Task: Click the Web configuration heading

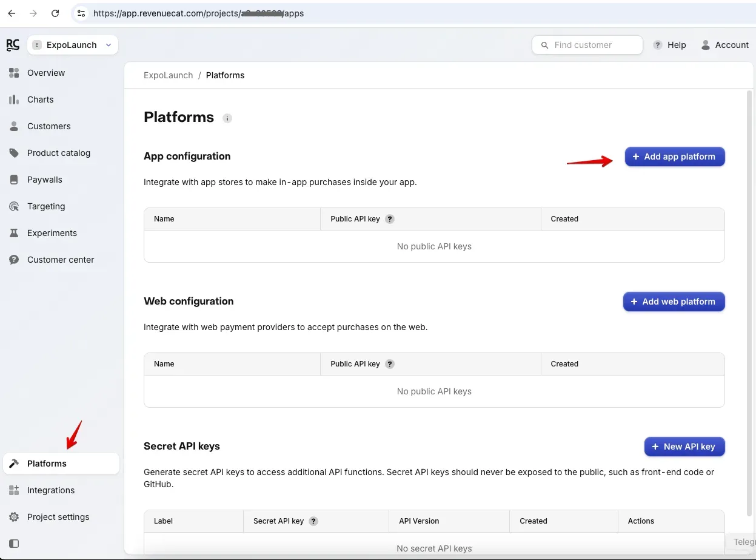Action: pyautogui.click(x=189, y=301)
